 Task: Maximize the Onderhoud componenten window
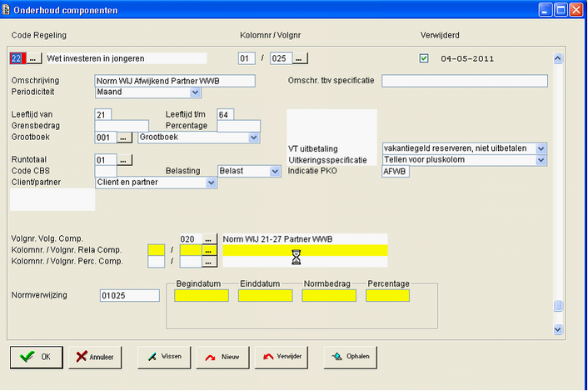click(561, 10)
